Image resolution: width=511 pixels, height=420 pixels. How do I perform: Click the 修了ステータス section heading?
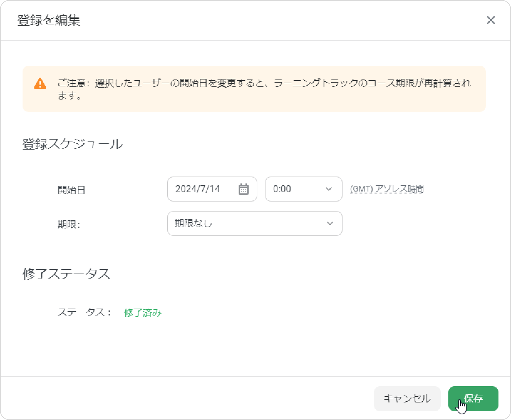point(66,274)
